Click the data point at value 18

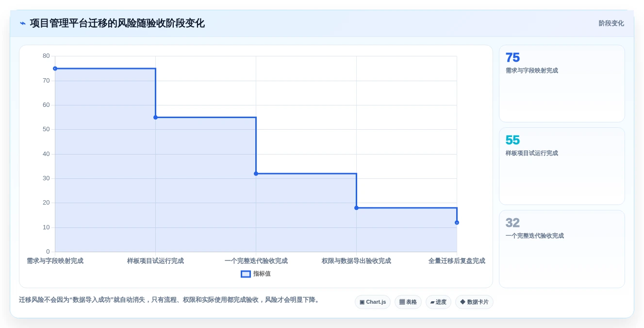pos(356,208)
